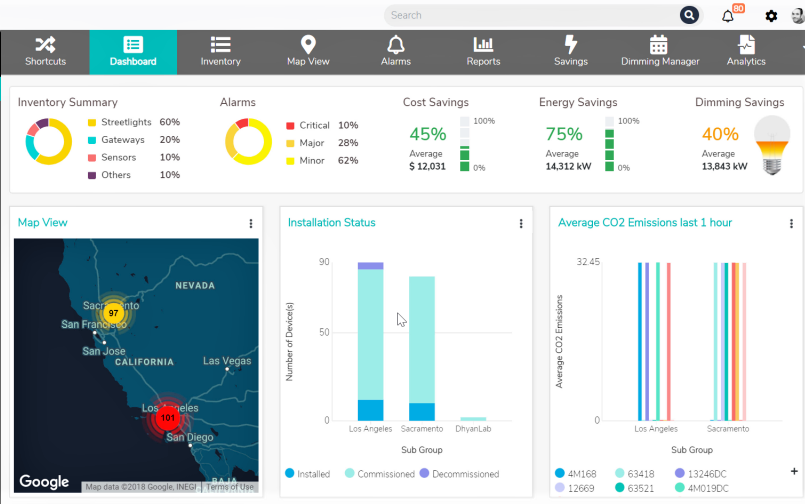This screenshot has height=504, width=805.
Task: Open the Alarms bell icon in navbar
Action: (396, 44)
